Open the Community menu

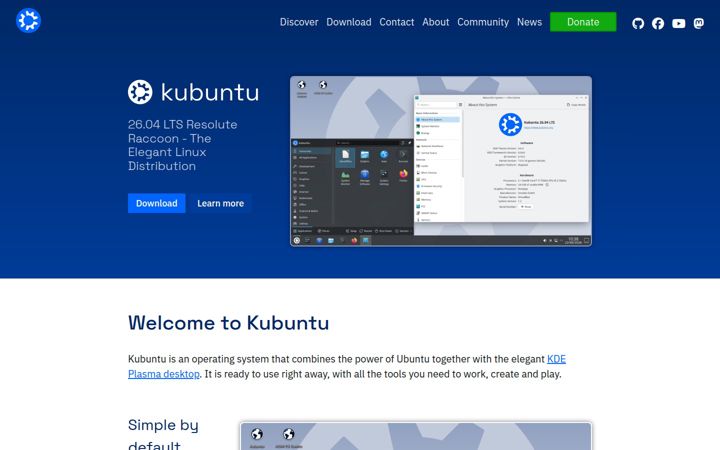(x=483, y=22)
